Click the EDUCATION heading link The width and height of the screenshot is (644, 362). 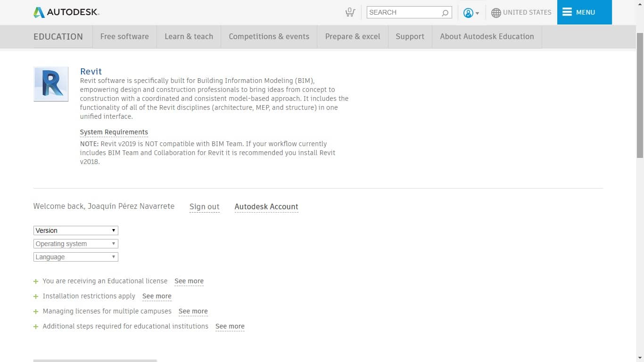[x=58, y=36]
